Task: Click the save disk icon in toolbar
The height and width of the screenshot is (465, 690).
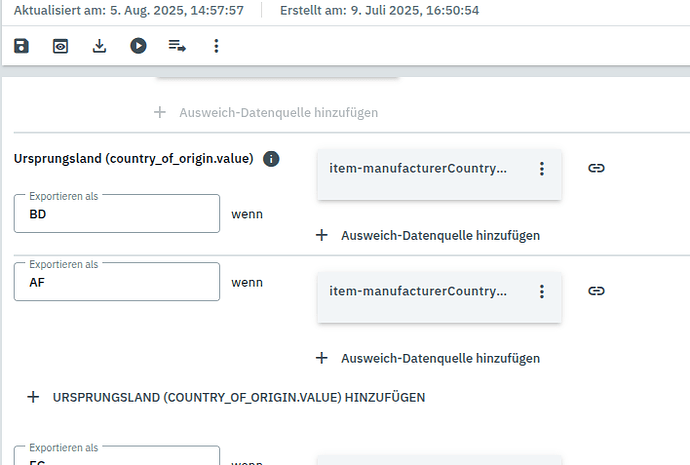Action: [x=22, y=46]
